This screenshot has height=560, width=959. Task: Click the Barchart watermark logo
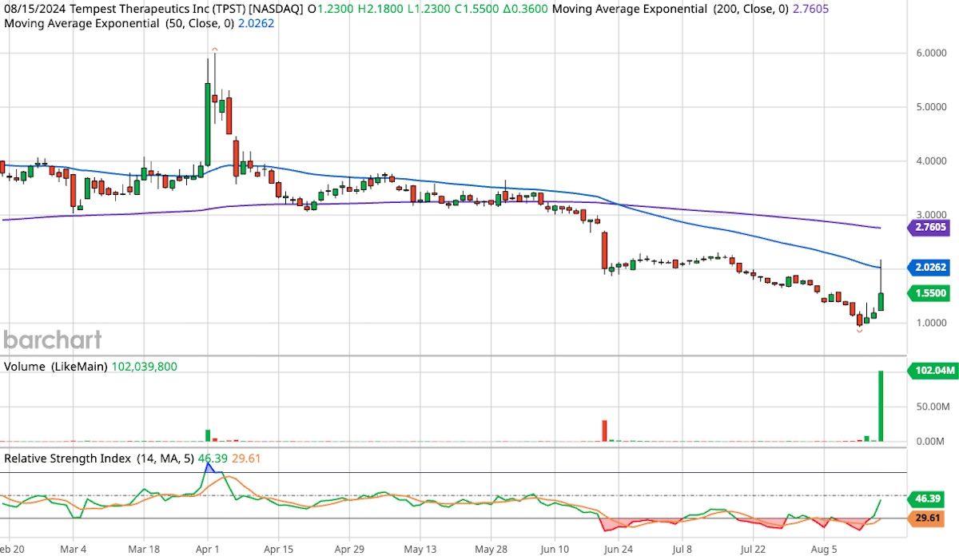point(51,340)
